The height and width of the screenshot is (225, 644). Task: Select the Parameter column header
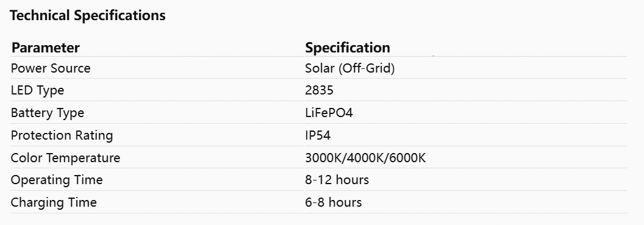point(45,48)
